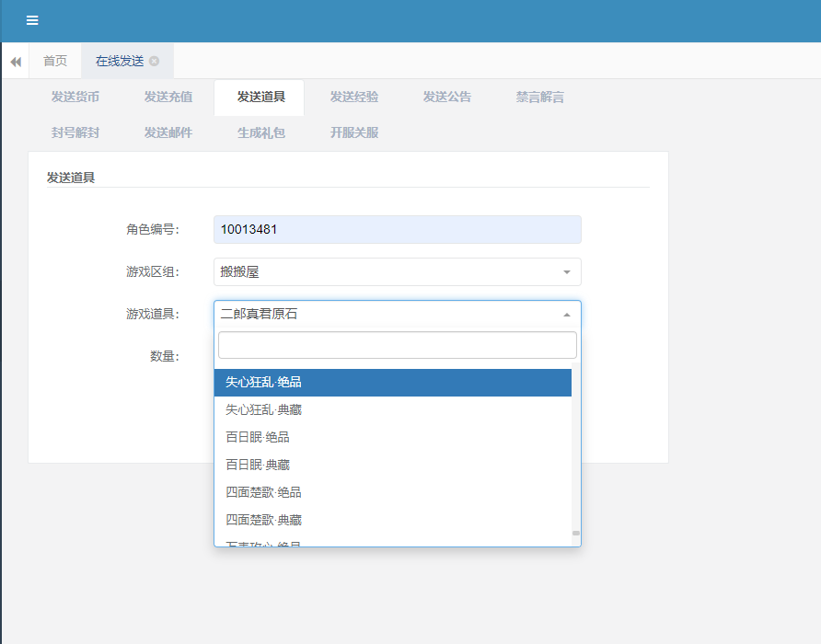Open the 生成礼包 tab
The height and width of the screenshot is (644, 821).
[261, 132]
